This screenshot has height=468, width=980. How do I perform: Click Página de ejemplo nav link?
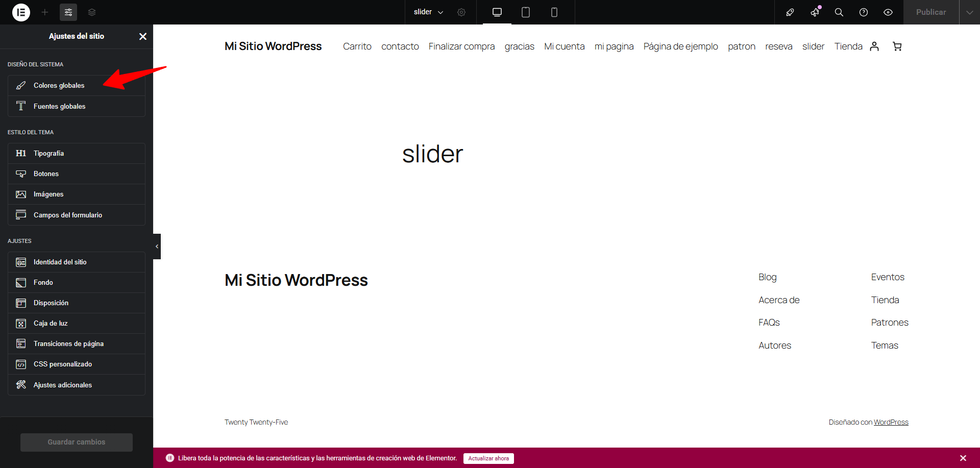click(x=681, y=46)
